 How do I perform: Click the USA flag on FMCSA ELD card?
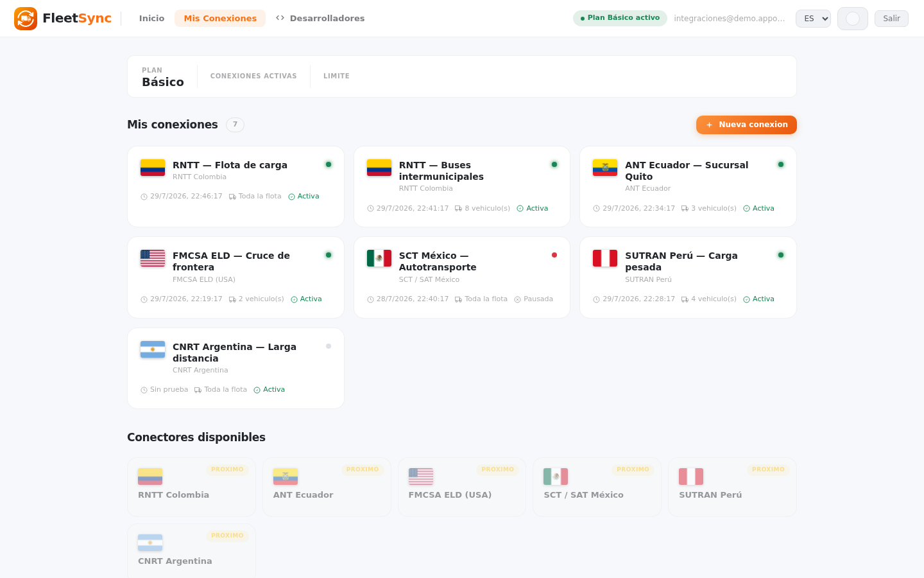point(153,258)
